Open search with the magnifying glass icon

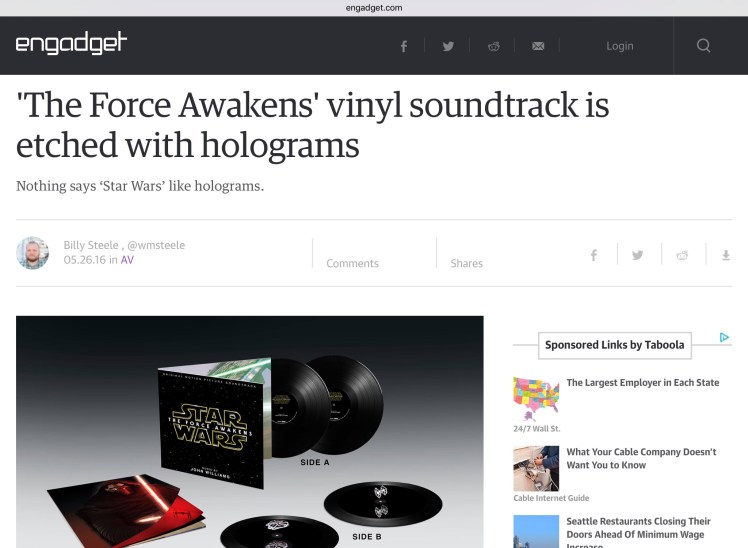[703, 45]
